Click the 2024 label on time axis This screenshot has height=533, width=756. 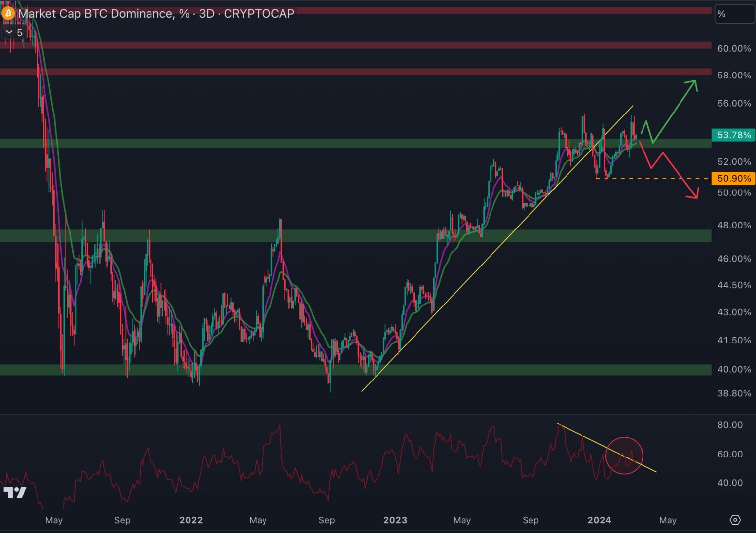599,520
